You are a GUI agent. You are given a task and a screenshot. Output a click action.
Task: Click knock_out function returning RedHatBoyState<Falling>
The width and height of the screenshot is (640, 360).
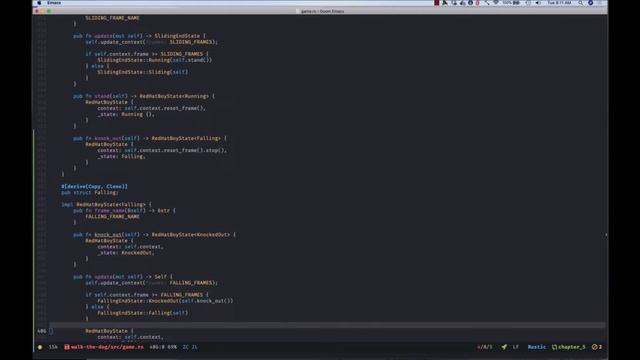(x=150, y=138)
